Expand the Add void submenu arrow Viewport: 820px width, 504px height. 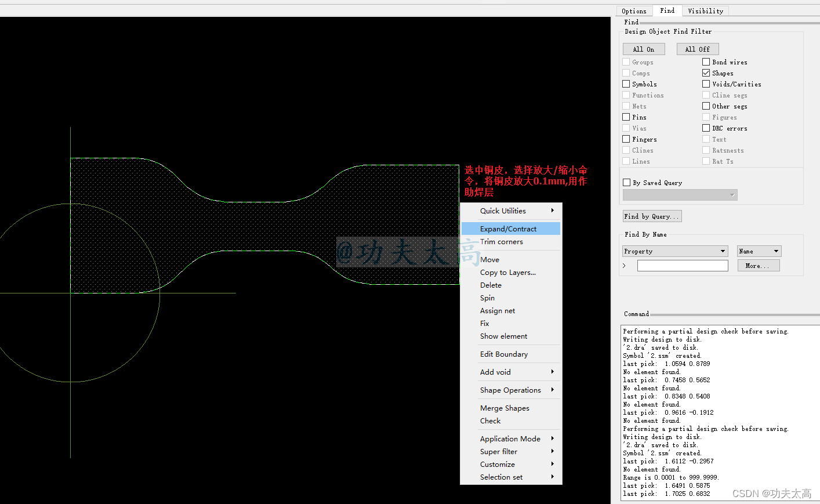click(552, 372)
